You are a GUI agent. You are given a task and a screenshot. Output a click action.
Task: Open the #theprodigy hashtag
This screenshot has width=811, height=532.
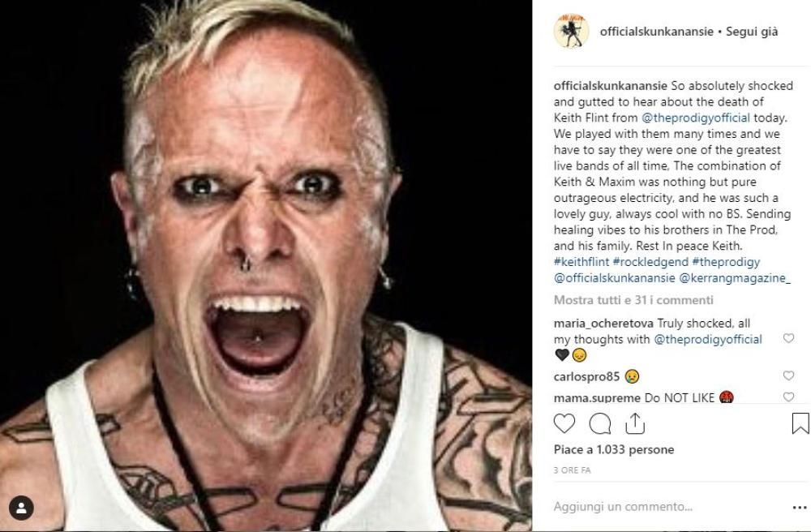coord(726,262)
